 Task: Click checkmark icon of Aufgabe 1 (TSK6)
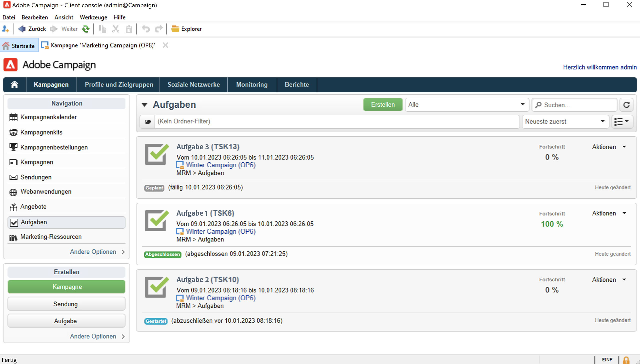(x=157, y=220)
